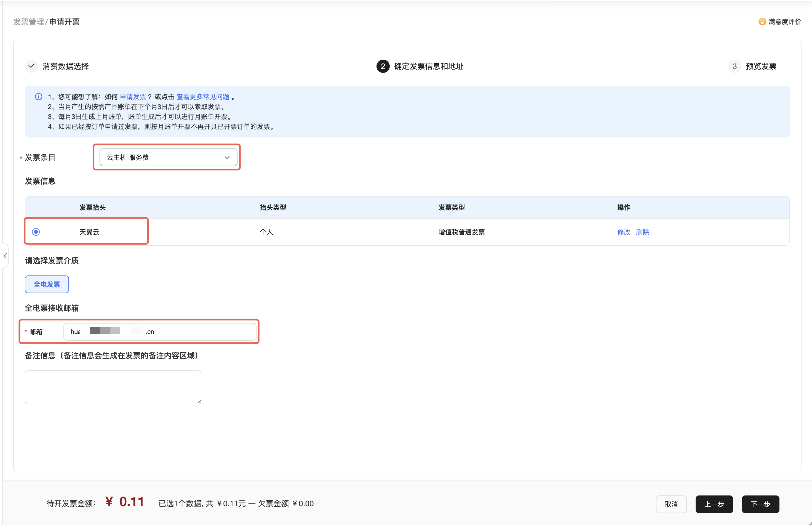
Task: Collapse the left sidebar arrow handle
Action: coord(5,256)
